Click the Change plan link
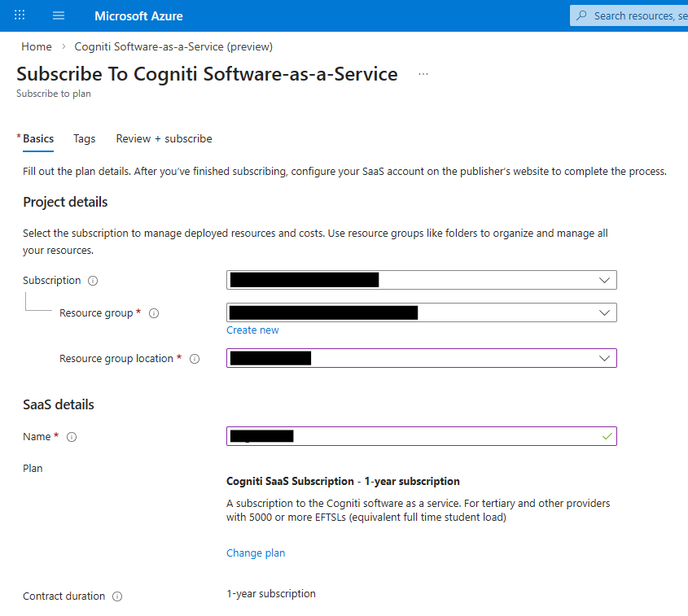The height and width of the screenshot is (616, 688). 256,553
